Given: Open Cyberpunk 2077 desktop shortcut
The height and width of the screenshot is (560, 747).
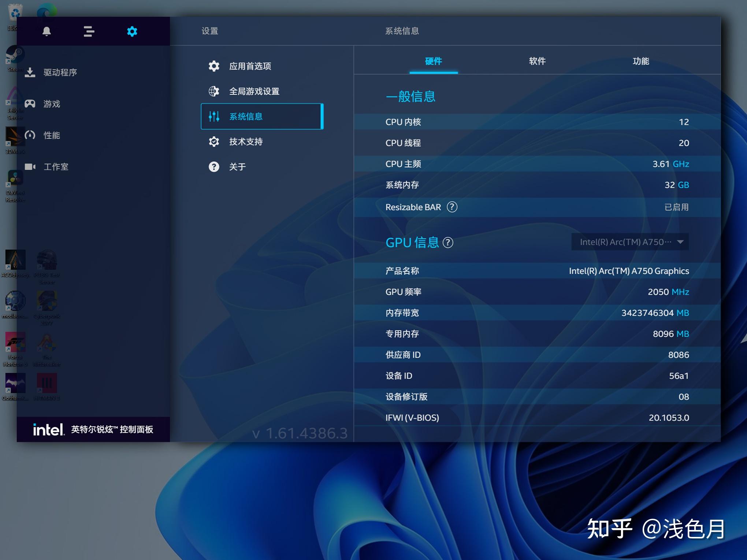Looking at the screenshot, I should (x=47, y=308).
